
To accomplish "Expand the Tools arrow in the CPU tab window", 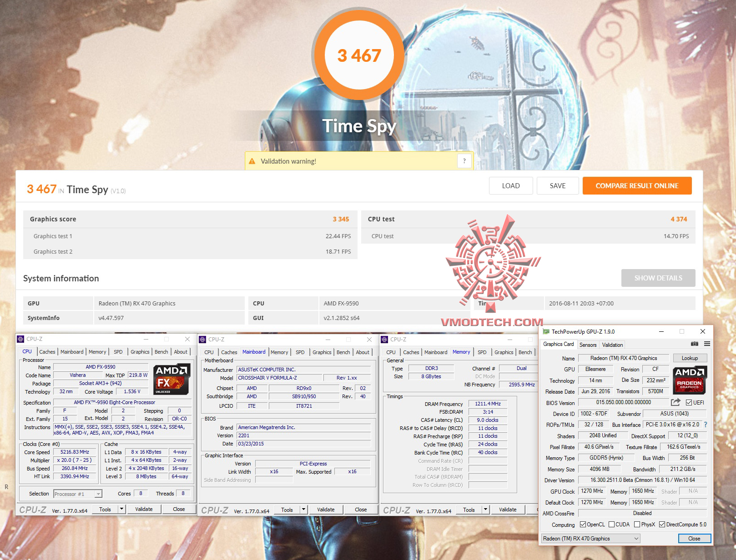I will click(121, 510).
